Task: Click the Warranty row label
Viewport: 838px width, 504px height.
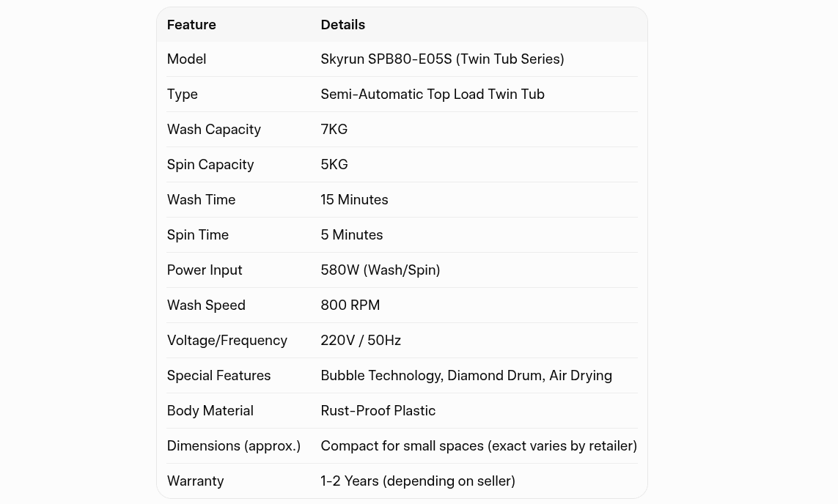Action: point(195,481)
